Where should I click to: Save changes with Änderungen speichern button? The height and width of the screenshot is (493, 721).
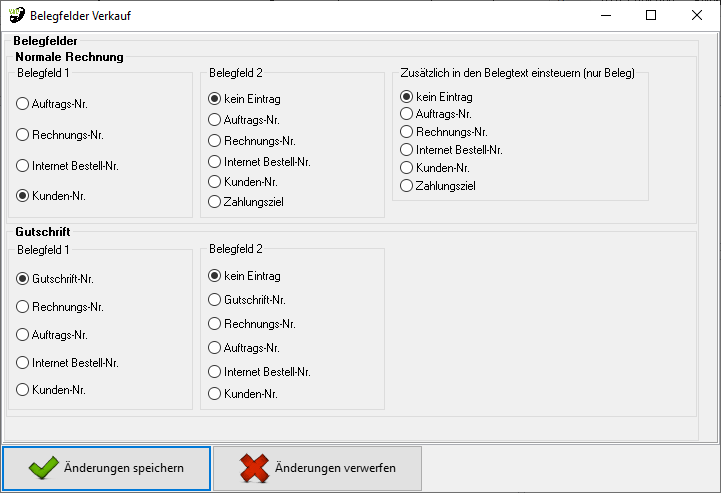pos(107,468)
